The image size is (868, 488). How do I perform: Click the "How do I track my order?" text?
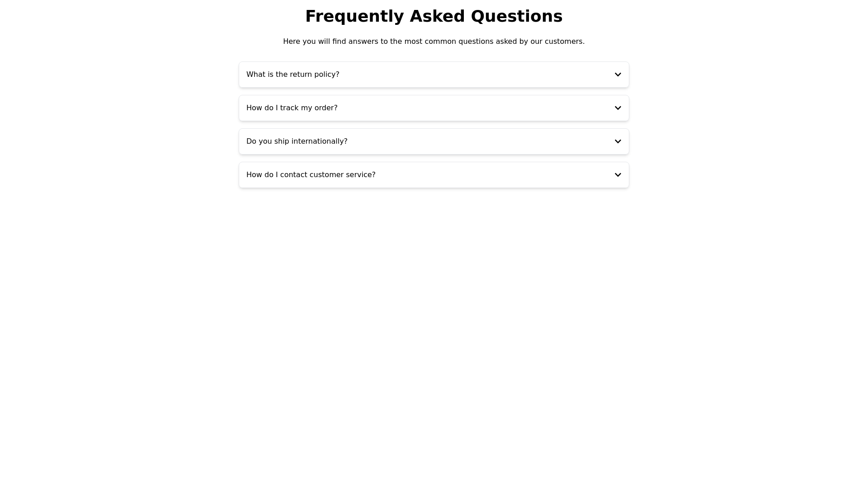292,108
